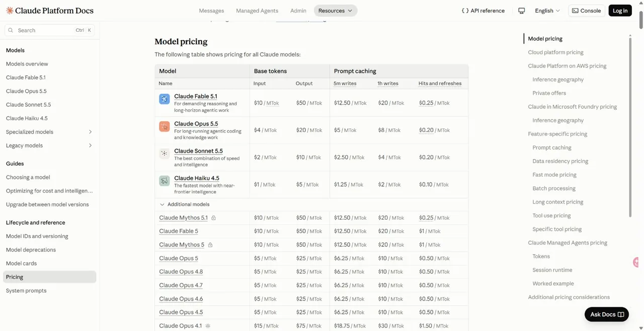The height and width of the screenshot is (331, 644).
Task: Expand Specialized models in sidebar
Action: (x=49, y=132)
